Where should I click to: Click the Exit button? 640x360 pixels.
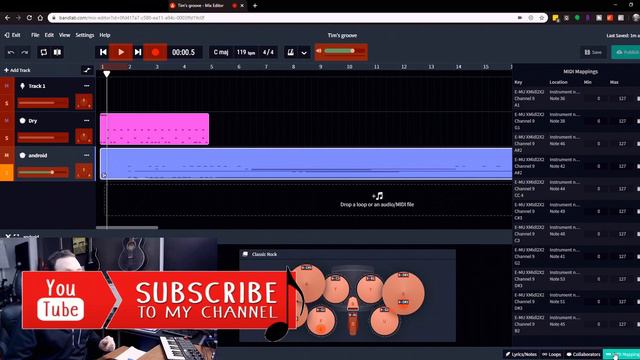[x=12, y=35]
